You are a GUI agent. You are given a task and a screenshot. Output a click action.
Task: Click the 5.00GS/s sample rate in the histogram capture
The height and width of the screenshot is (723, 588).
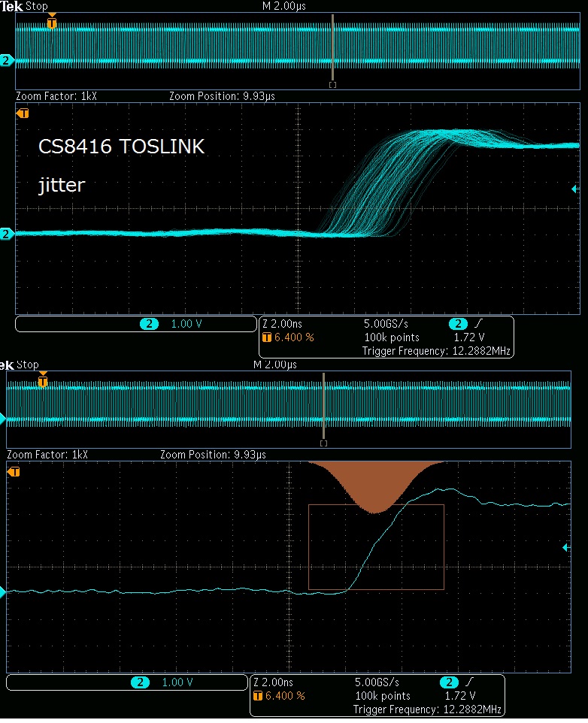tap(377, 682)
